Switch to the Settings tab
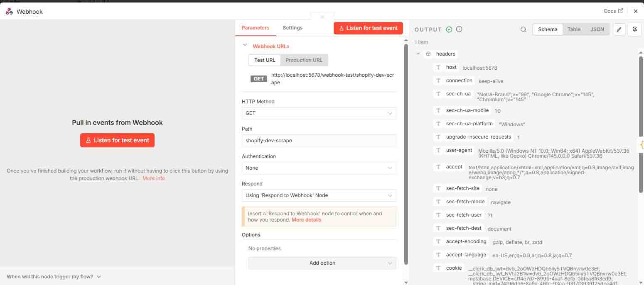This screenshot has width=644, height=285. (x=292, y=27)
